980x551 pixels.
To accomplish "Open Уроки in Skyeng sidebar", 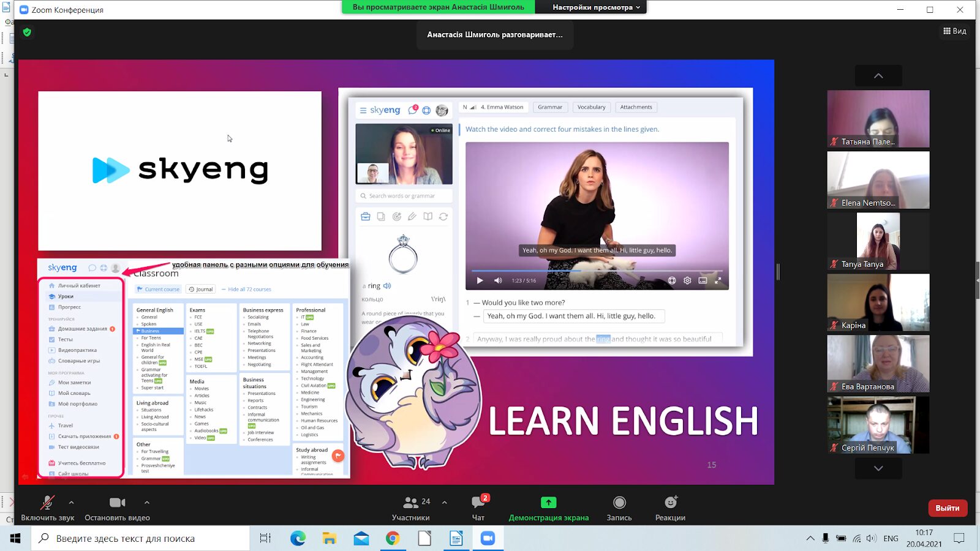I will (66, 296).
